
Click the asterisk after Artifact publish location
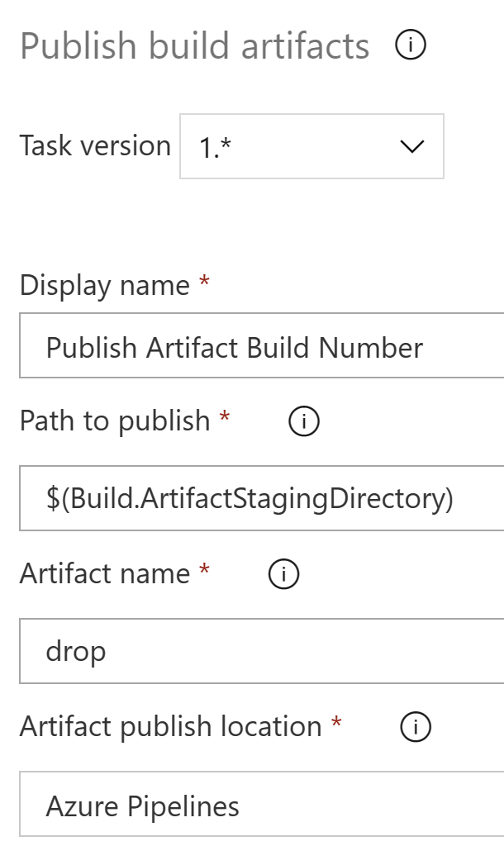(x=336, y=722)
